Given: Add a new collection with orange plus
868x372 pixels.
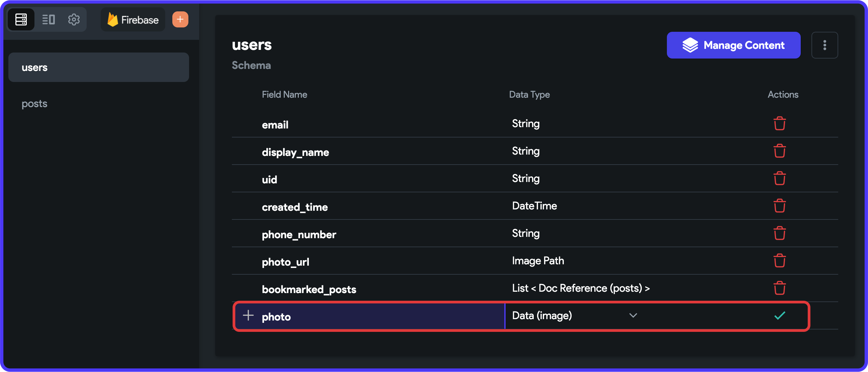Looking at the screenshot, I should [x=180, y=19].
